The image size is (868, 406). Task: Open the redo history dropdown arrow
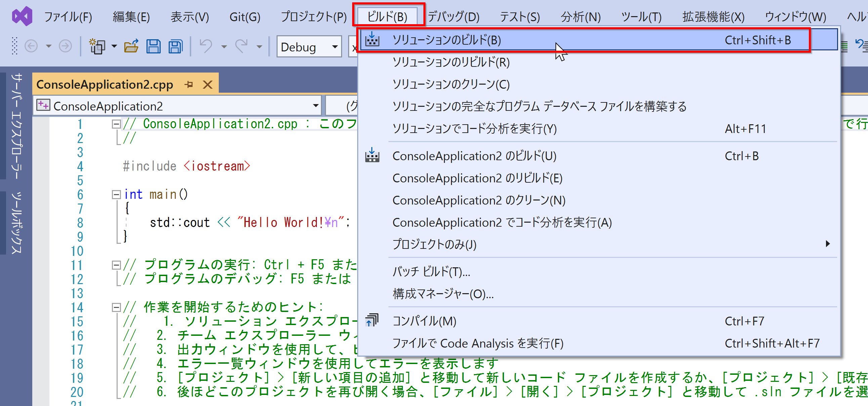pos(259,46)
